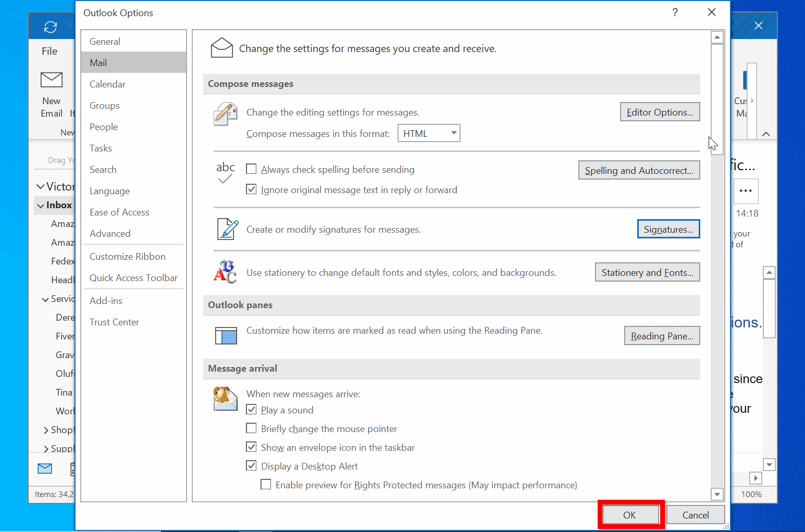This screenshot has height=532, width=805.
Task: Click the signature pen-and-paper icon
Action: (x=227, y=229)
